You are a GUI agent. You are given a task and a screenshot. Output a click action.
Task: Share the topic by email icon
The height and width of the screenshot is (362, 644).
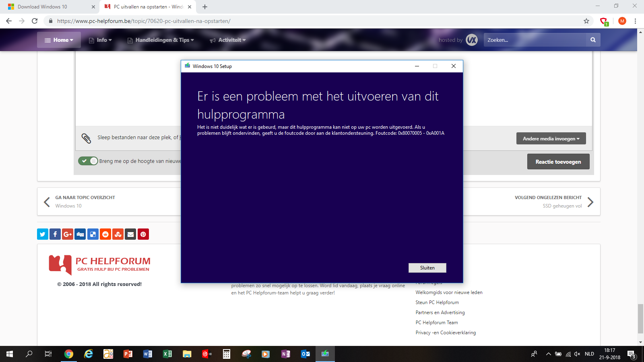(x=130, y=234)
